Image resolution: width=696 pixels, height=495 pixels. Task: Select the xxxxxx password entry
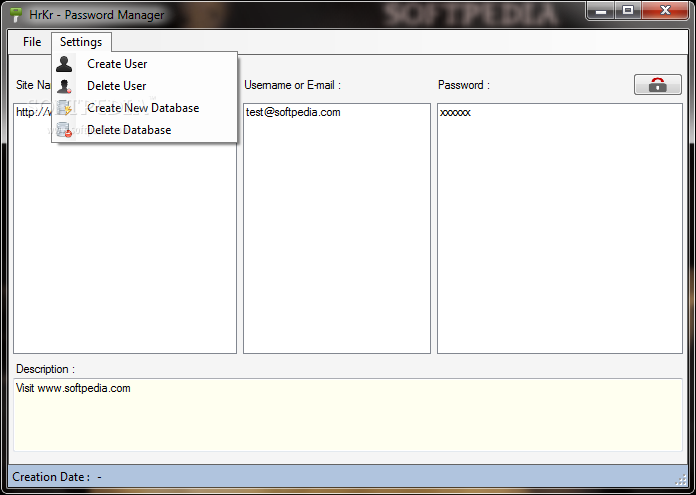[x=455, y=112]
